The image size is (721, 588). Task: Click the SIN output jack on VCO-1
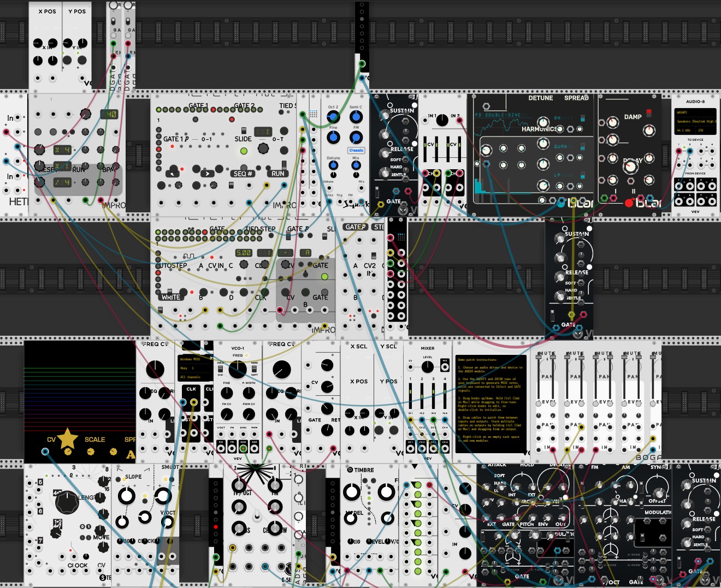pos(221,449)
